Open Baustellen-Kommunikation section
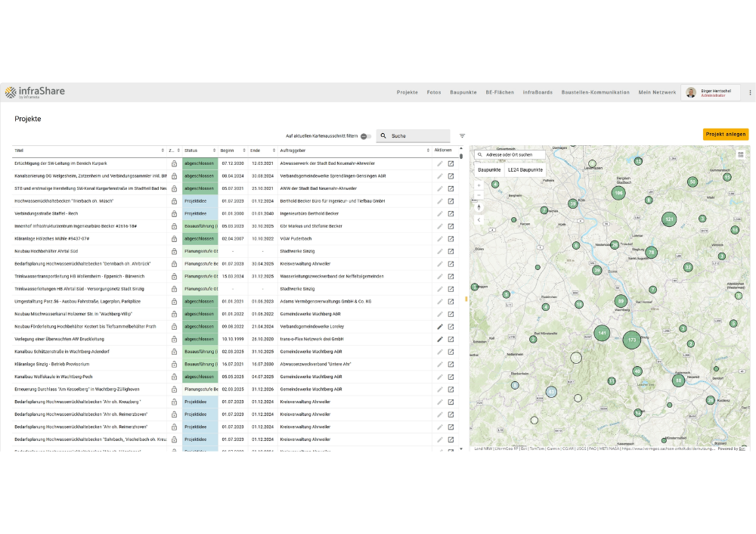The width and height of the screenshot is (756, 534). (596, 92)
